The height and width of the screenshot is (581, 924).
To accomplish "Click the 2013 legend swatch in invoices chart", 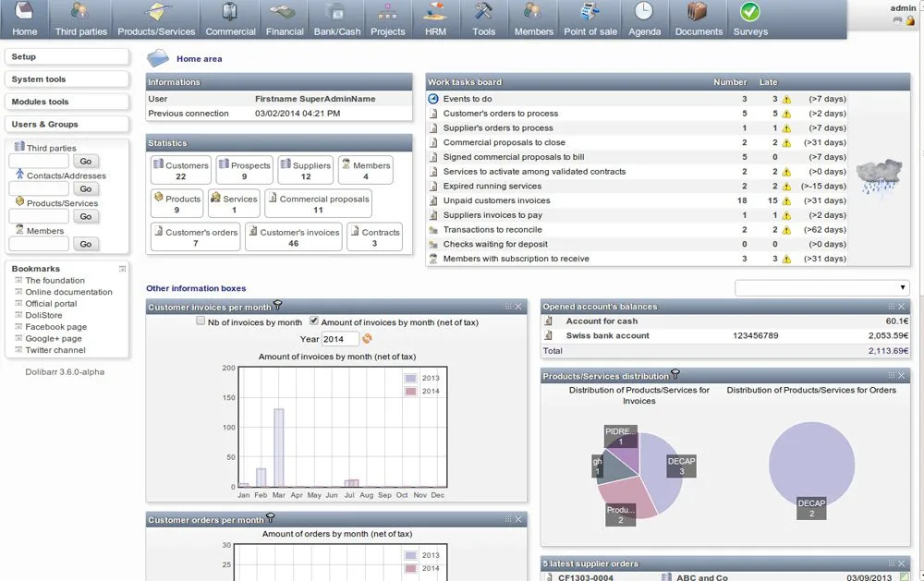I will pyautogui.click(x=411, y=379).
